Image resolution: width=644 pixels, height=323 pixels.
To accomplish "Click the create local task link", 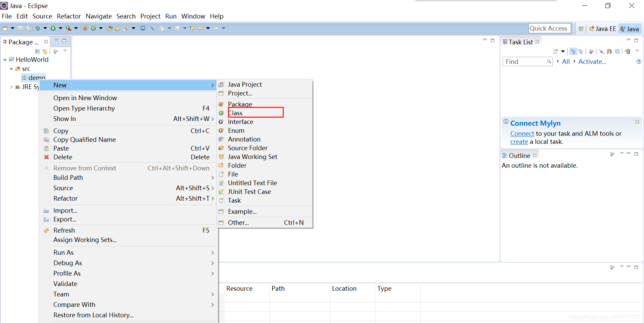I will (519, 142).
